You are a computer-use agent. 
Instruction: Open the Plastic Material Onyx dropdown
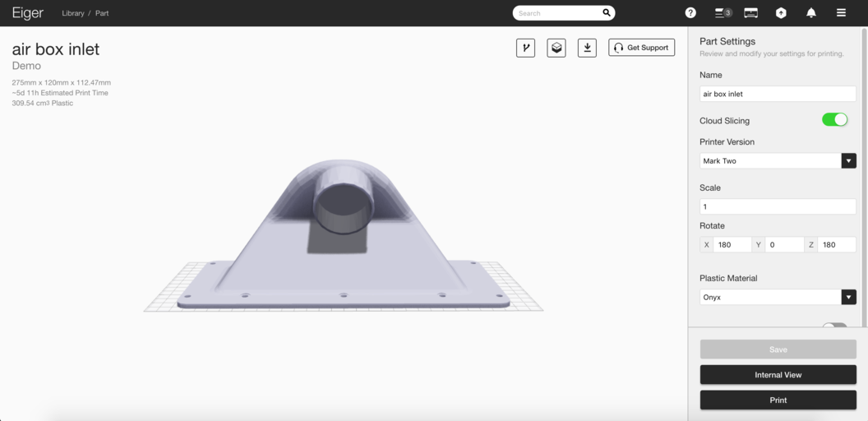[848, 297]
